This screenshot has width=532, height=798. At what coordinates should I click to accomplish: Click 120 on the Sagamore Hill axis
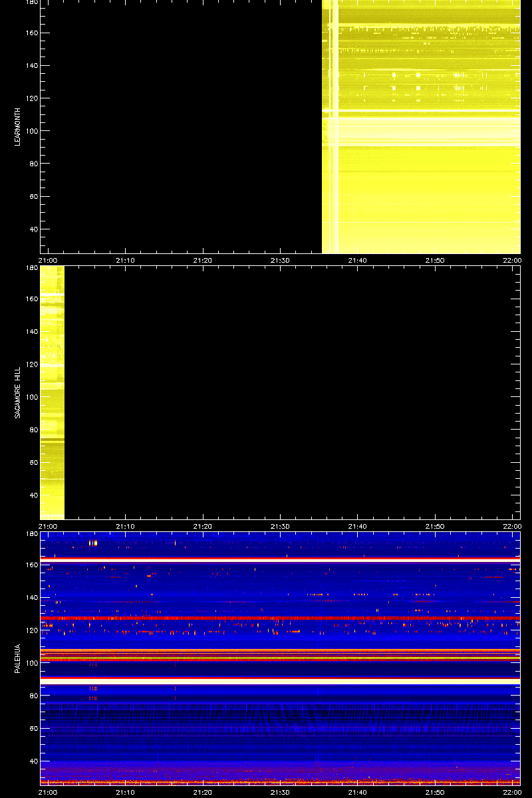point(31,364)
